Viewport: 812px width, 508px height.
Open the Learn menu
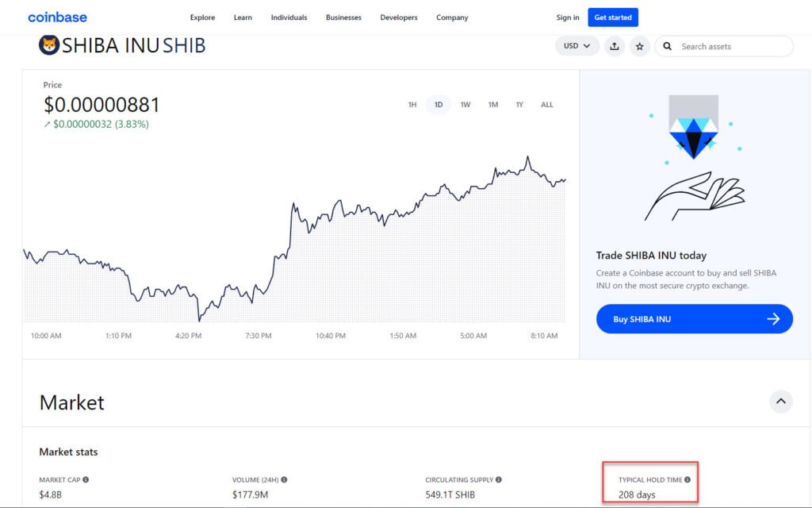coord(243,17)
